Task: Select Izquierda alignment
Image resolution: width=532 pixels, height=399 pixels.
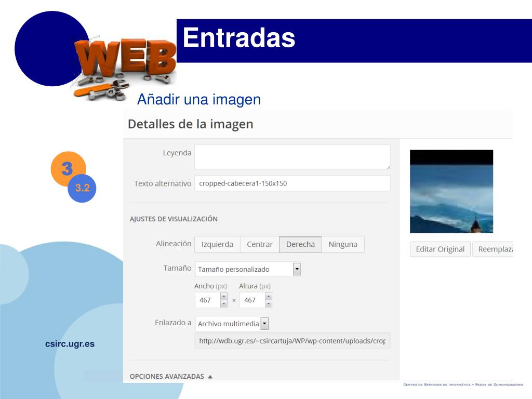Action: 217,244
